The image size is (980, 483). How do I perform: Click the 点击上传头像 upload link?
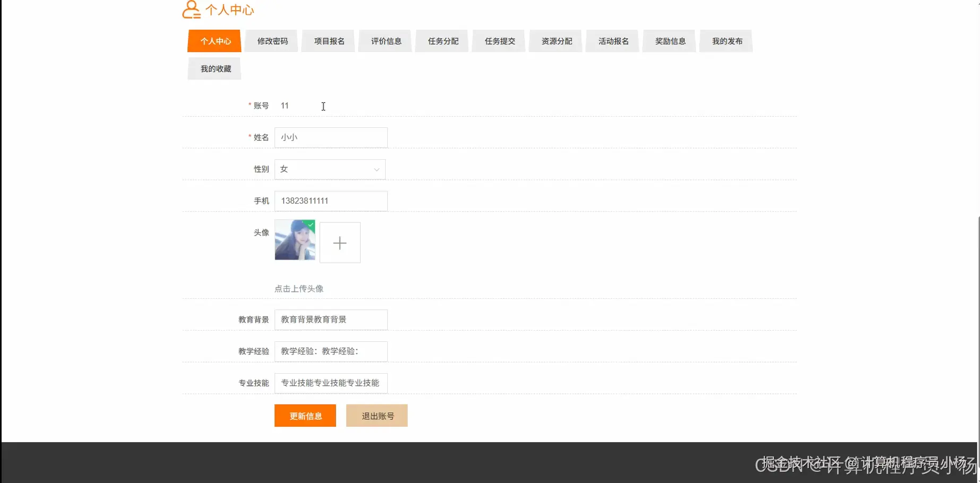click(300, 289)
